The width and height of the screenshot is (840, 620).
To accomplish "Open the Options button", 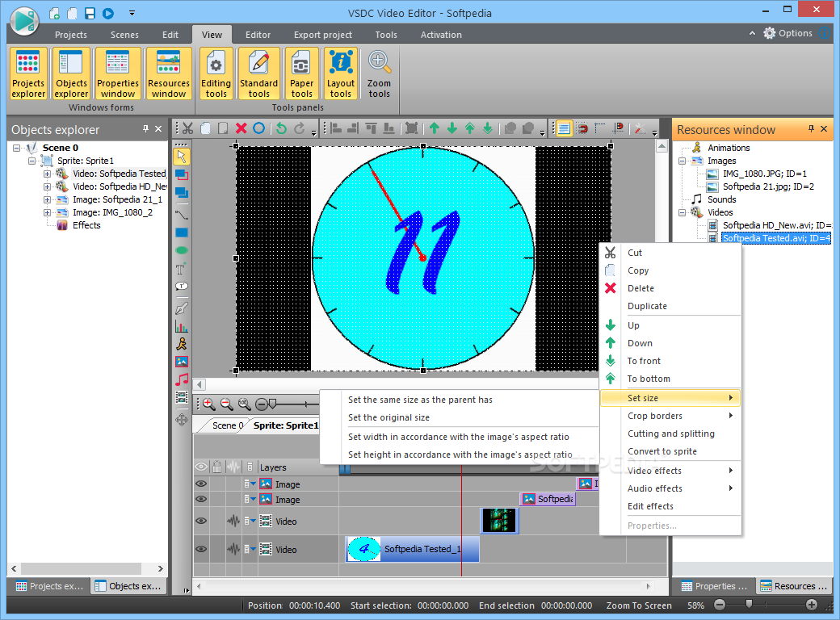I will coord(788,33).
